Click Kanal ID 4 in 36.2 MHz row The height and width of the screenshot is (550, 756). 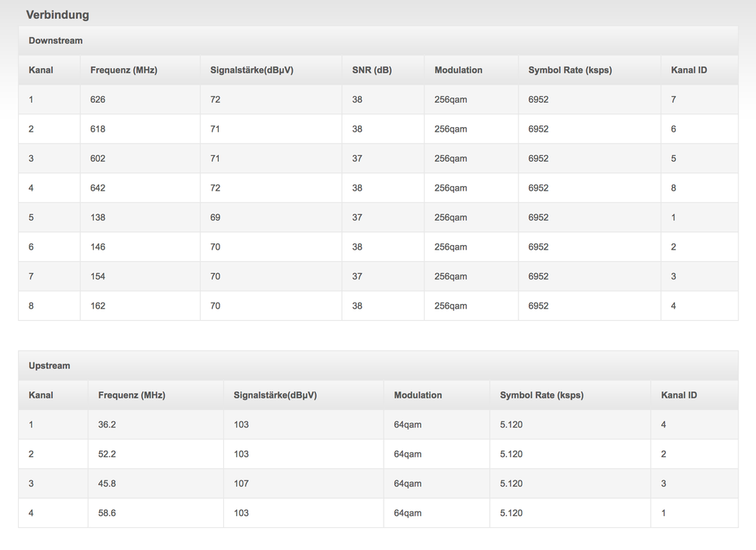664,424
